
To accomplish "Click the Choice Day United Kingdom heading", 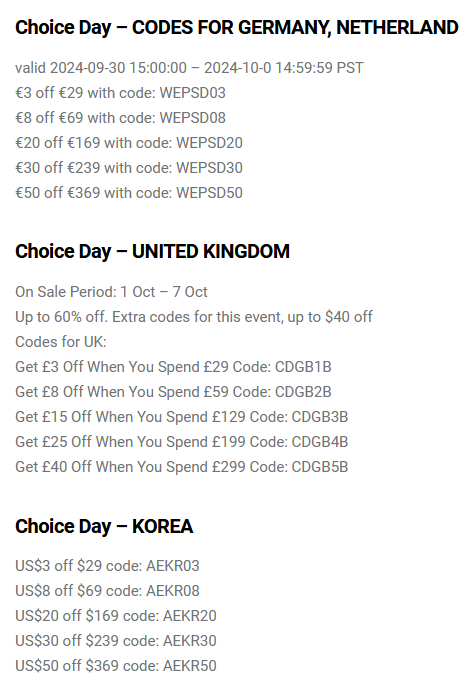I will (x=153, y=252).
